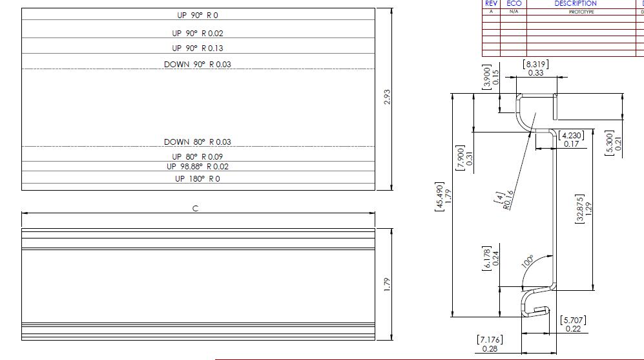
Task: Pick the [5.300] 0.21 vertical dimension
Action: [613, 142]
